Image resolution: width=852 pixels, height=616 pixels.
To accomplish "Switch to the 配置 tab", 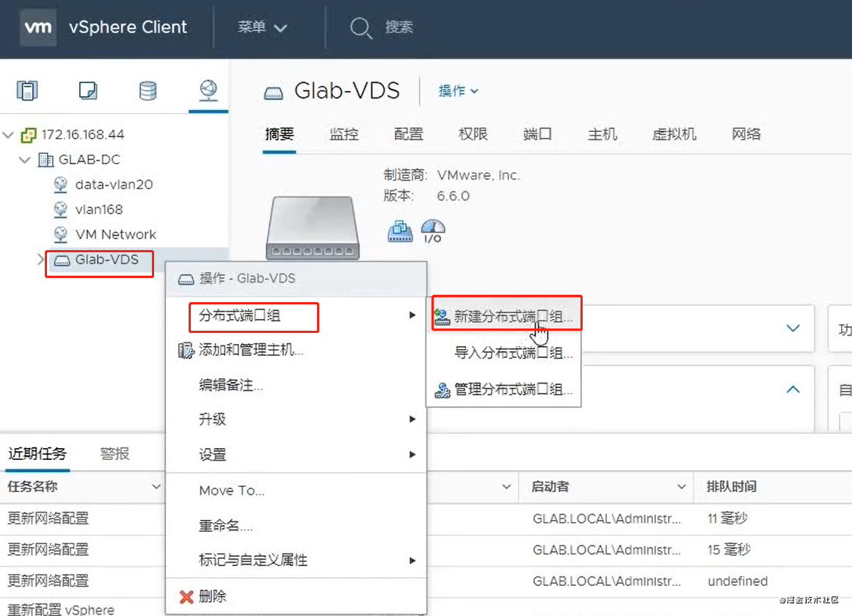I will click(409, 134).
